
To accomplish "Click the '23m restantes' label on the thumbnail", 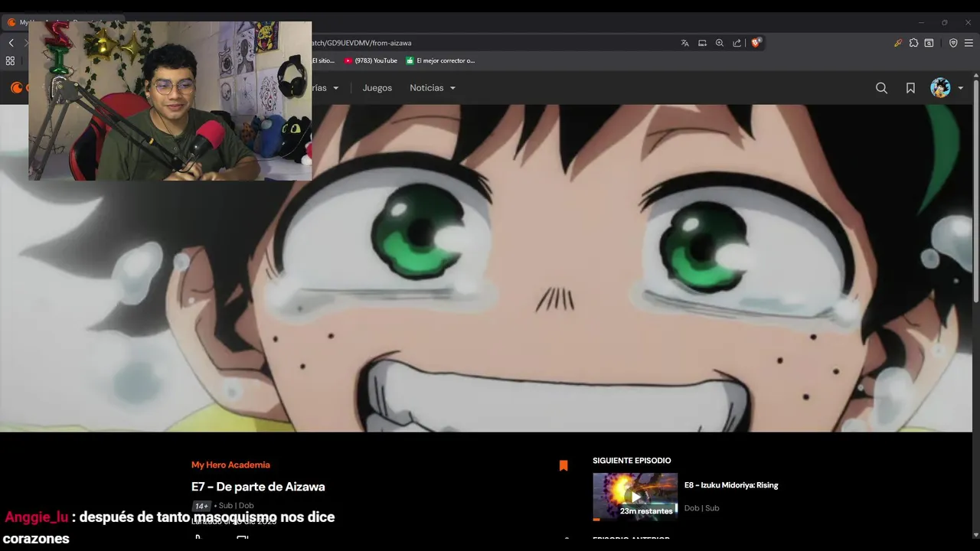I will click(646, 511).
